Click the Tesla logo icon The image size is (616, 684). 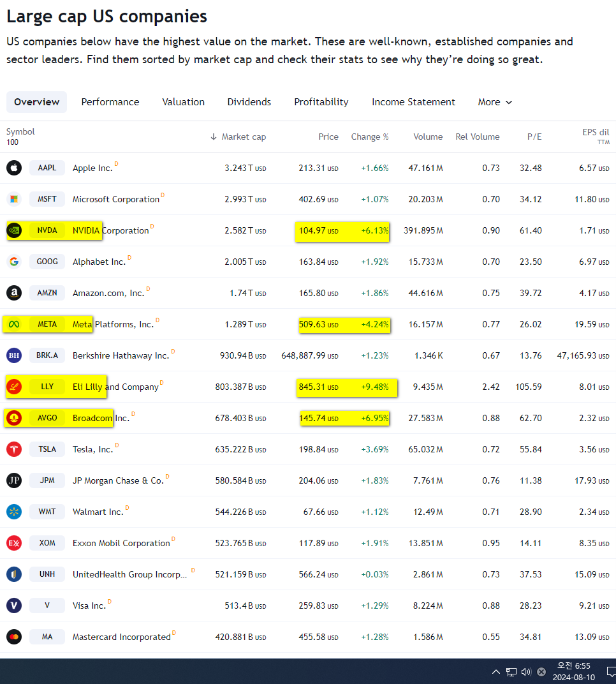[x=14, y=449]
